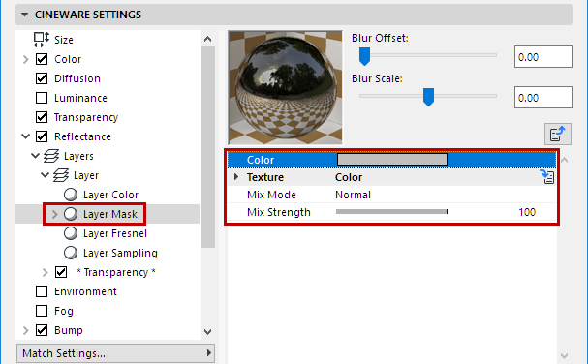Click the material preview sphere thumbnail
The width and height of the screenshot is (588, 364).
[285, 87]
